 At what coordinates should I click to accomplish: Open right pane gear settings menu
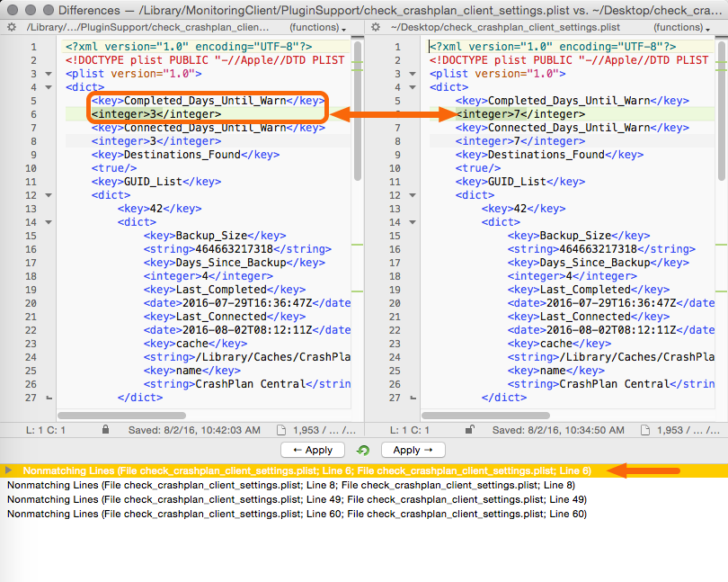coord(376,27)
